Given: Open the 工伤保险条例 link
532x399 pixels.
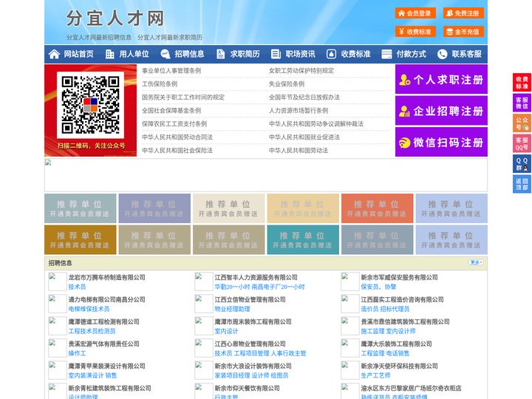Looking at the screenshot, I should point(160,83).
